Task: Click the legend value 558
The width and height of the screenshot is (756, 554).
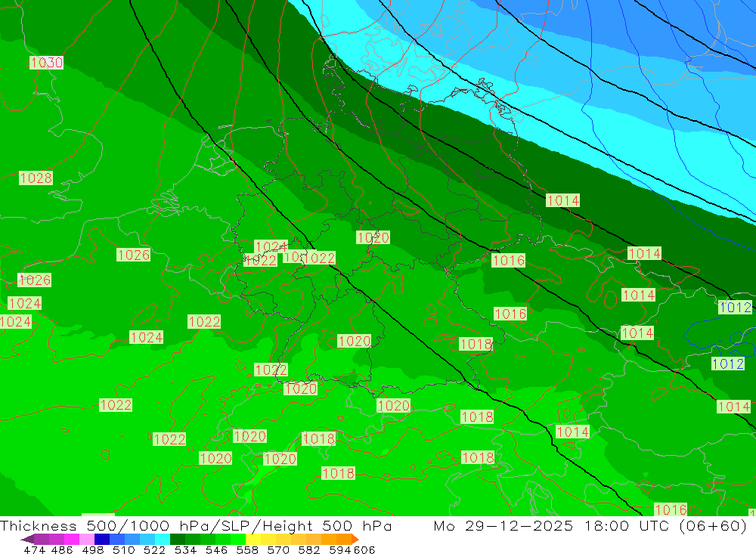Action: tap(247, 549)
